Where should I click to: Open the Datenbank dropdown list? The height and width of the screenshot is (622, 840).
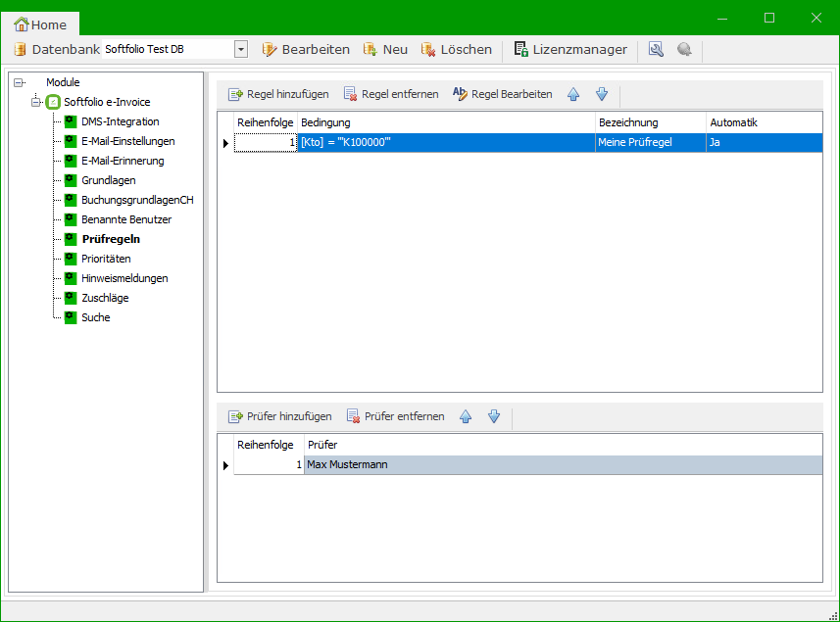[x=241, y=49]
